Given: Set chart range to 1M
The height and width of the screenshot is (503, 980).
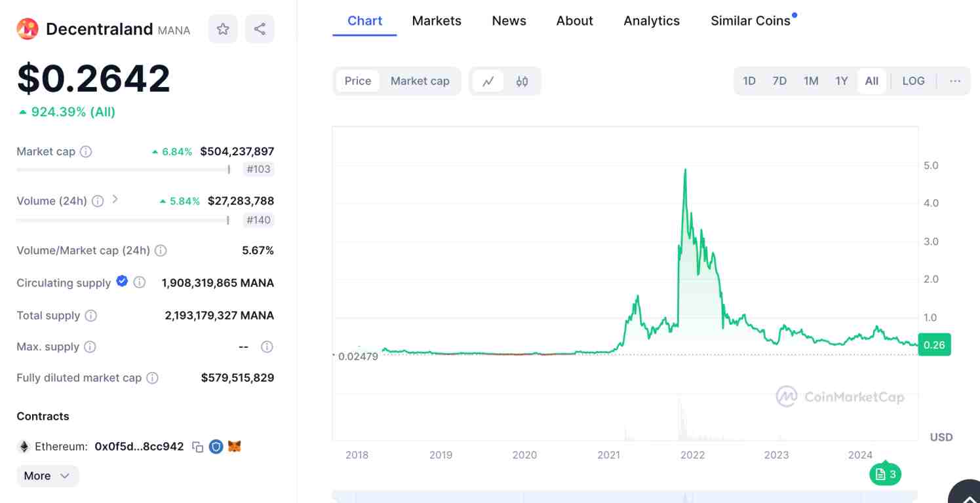Looking at the screenshot, I should [x=811, y=81].
